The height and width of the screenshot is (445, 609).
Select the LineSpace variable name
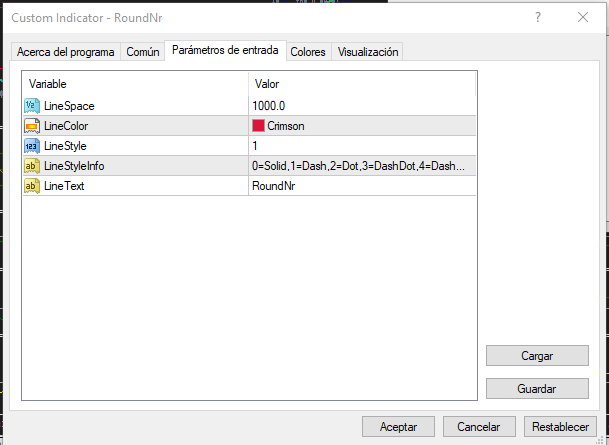click(x=69, y=106)
